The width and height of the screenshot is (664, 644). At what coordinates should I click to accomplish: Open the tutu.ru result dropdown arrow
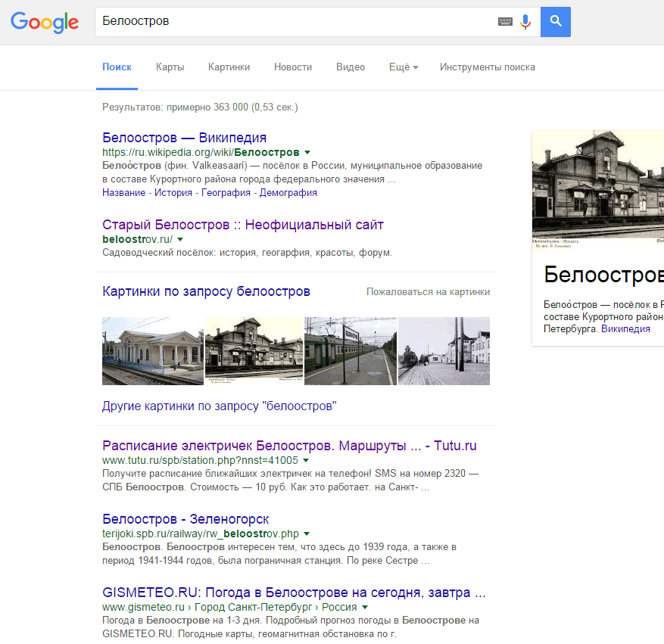[x=306, y=460]
